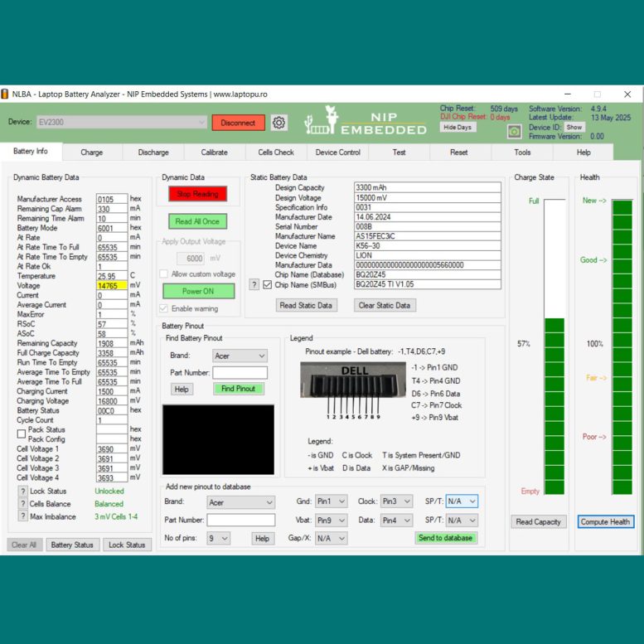Click the Part Number field in Add new pinout
Viewport: 644px width, 644px height.
tap(241, 520)
